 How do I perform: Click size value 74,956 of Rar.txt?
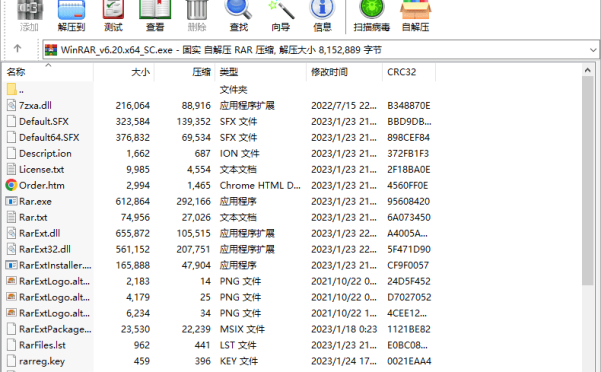(x=135, y=217)
